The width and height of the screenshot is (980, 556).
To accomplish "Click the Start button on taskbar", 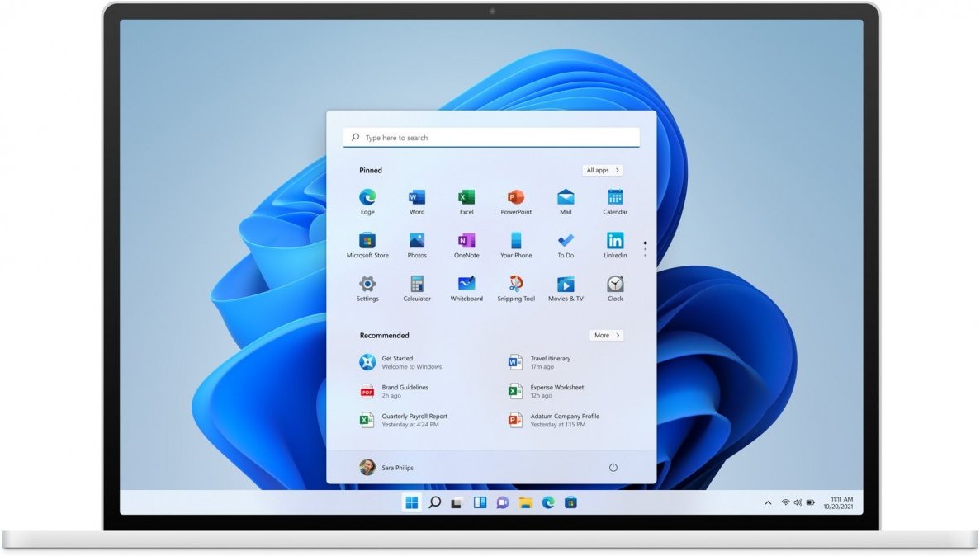I will (x=411, y=502).
